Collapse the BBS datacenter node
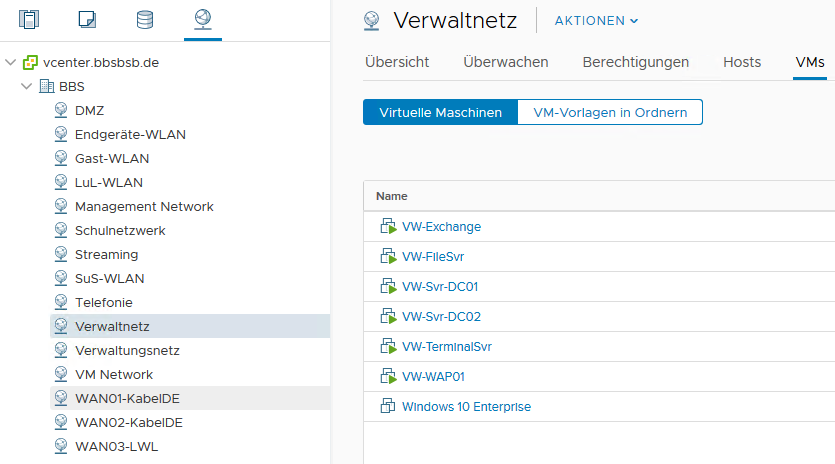Image resolution: width=835 pixels, height=464 pixels. coord(26,86)
